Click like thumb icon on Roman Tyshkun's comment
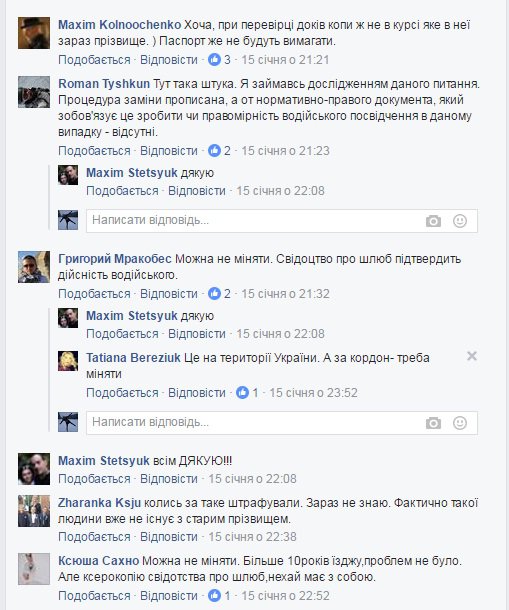Screen dimensions: 509x610 [x=214, y=151]
